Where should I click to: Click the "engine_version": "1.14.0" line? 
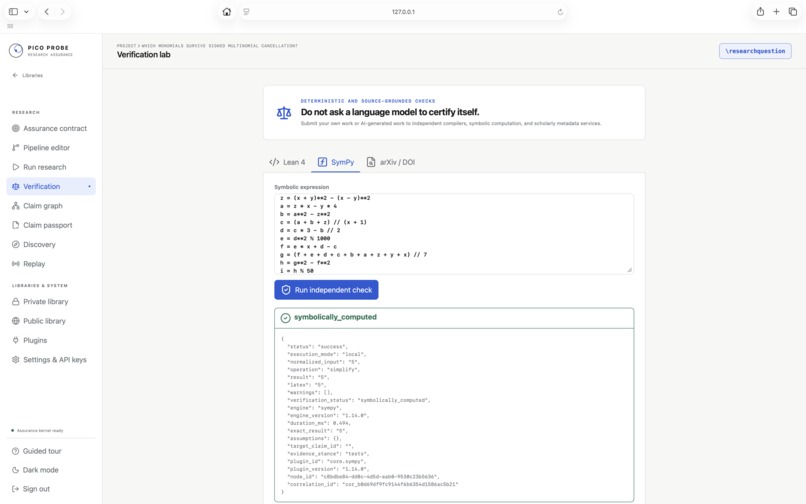(x=328, y=416)
